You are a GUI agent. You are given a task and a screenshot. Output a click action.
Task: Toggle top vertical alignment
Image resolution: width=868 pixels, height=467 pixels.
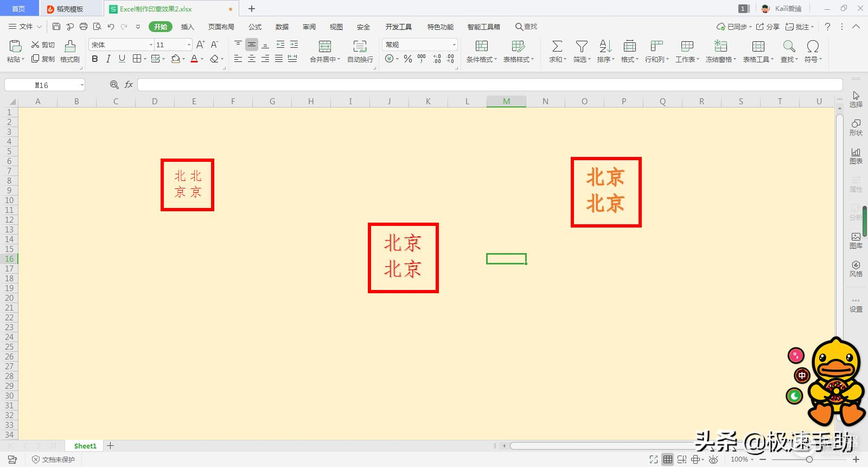[238, 45]
